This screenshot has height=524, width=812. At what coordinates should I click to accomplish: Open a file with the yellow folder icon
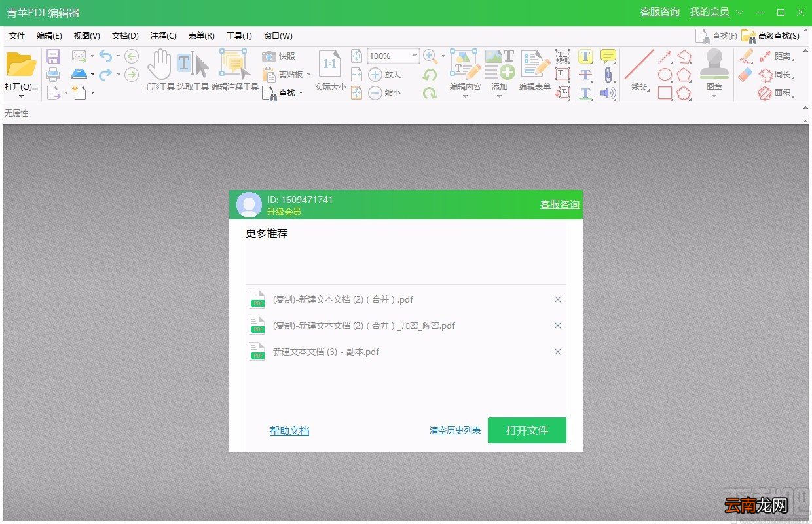pos(21,65)
